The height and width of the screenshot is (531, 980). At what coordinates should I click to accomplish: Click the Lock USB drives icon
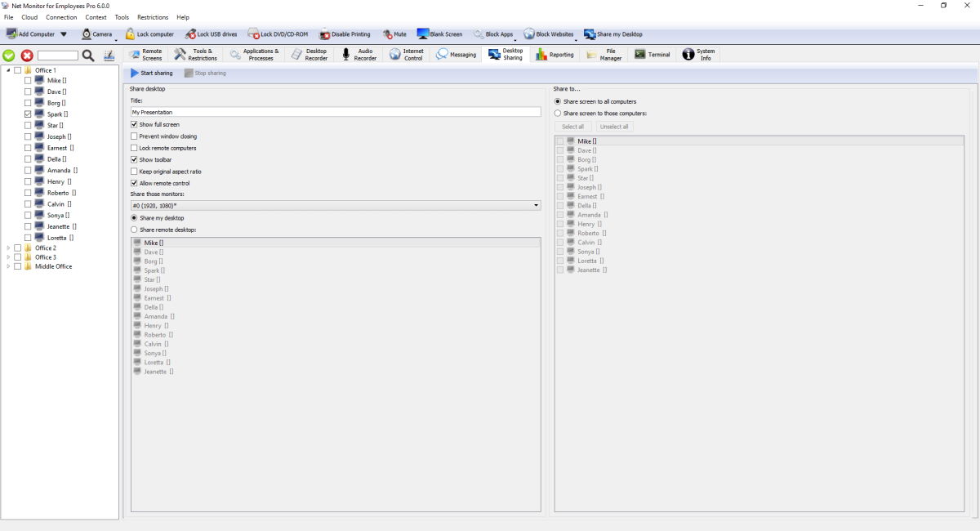[x=191, y=34]
